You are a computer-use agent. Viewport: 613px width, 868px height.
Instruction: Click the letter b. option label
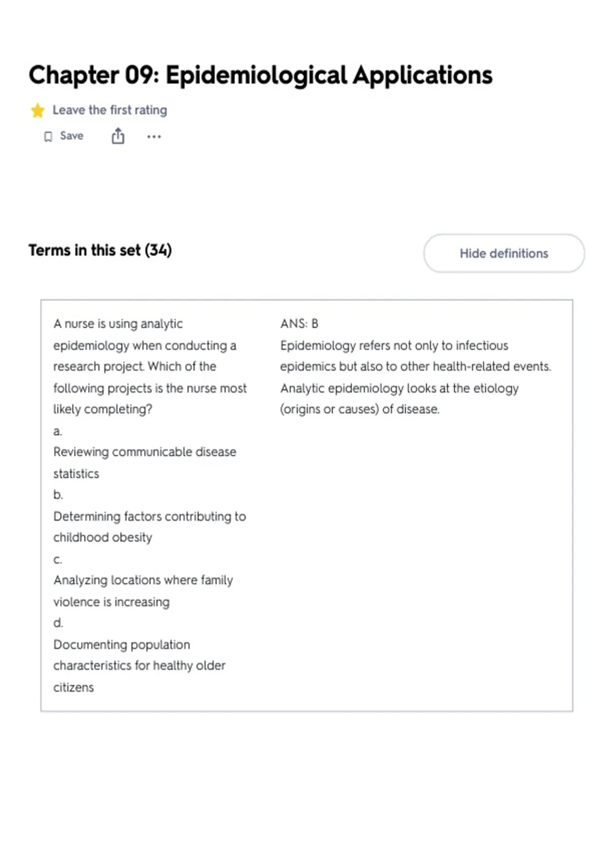[x=58, y=495]
